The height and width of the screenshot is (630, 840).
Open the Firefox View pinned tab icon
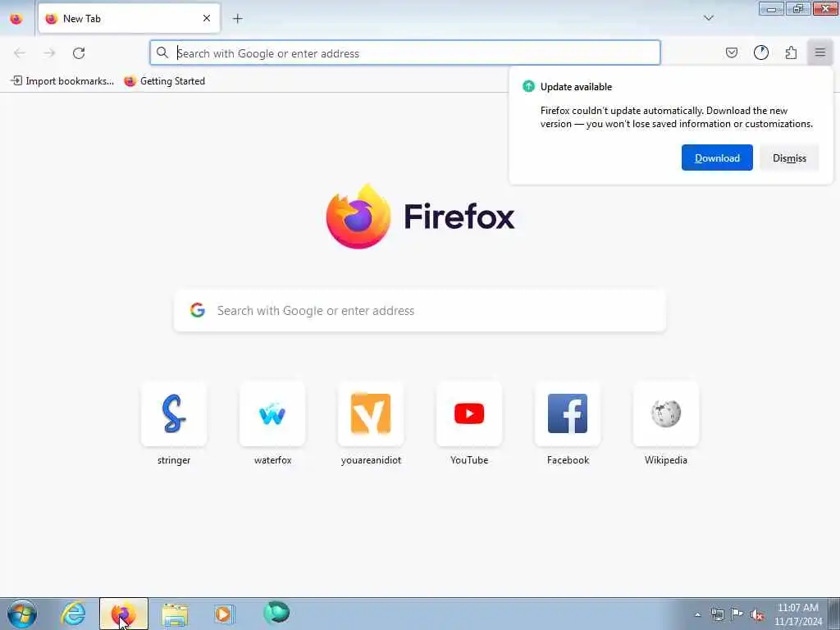(x=16, y=19)
